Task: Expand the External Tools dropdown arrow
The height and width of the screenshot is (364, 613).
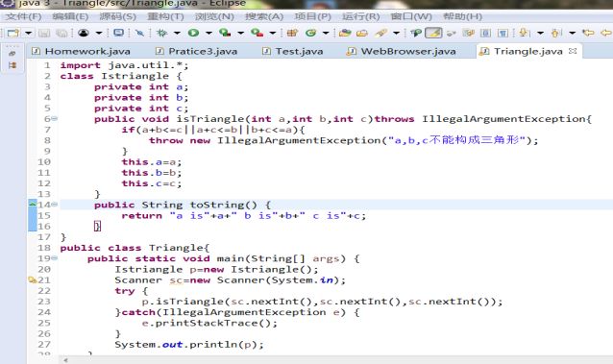Action: tap(273, 33)
